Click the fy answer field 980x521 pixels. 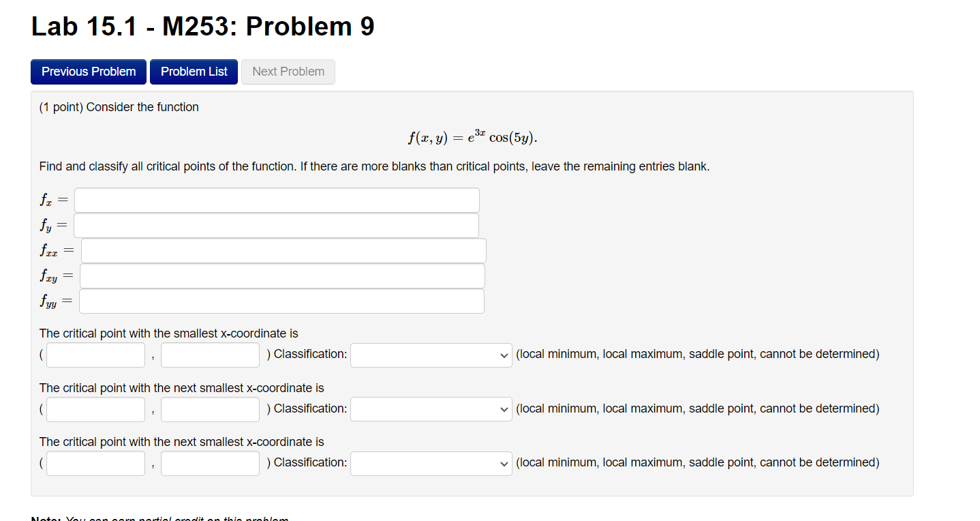(276, 225)
